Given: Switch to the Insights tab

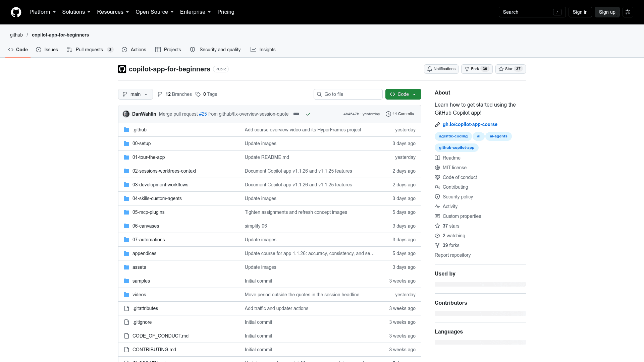Looking at the screenshot, I should (x=263, y=50).
